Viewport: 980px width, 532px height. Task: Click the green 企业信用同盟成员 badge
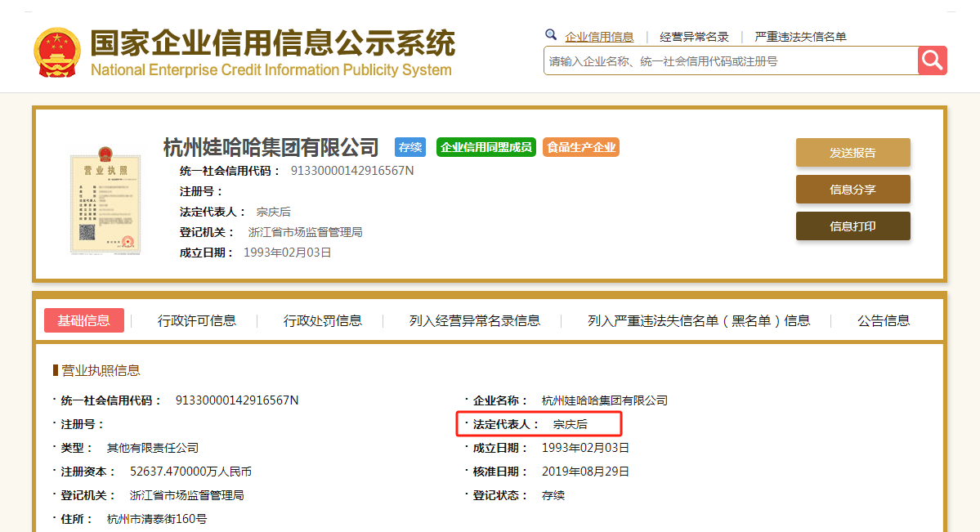pos(486,147)
